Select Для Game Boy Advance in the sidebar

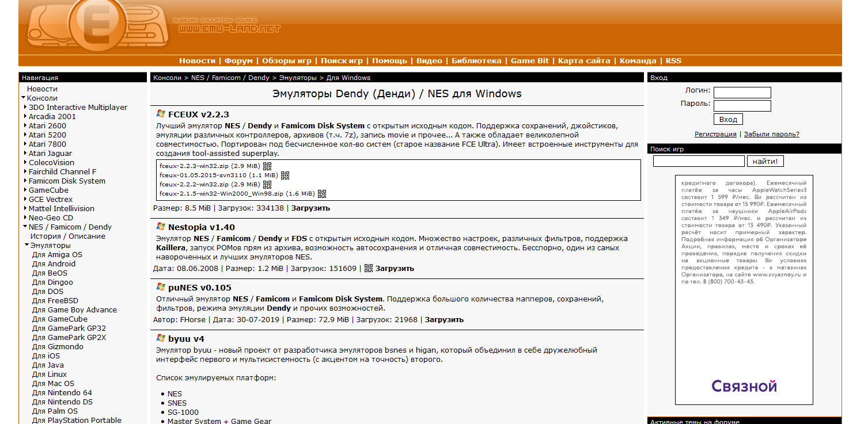click(x=74, y=310)
